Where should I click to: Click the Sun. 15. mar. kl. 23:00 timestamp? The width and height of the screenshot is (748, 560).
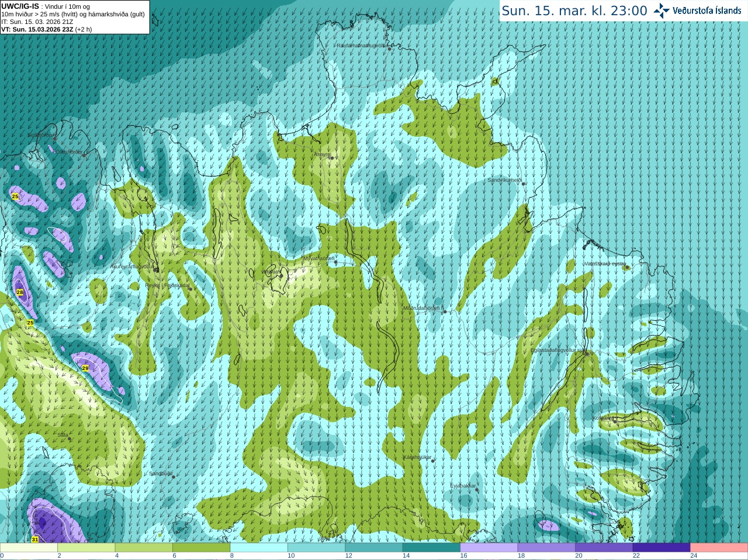[x=574, y=11]
